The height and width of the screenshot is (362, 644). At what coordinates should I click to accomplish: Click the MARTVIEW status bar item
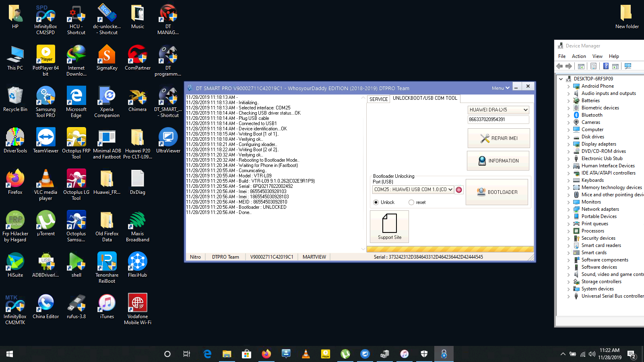314,257
